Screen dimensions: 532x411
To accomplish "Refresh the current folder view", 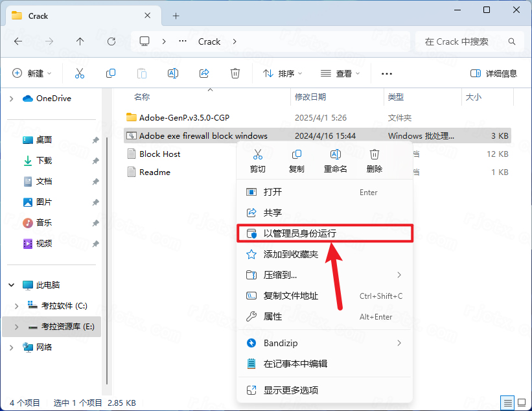I will pos(111,41).
